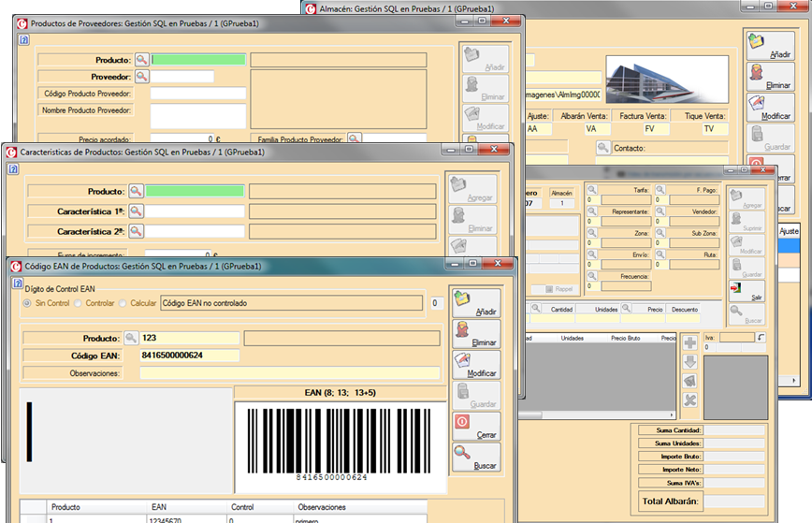The height and width of the screenshot is (523, 812).
Task: Click horizontal scrollbar arrow under albarán grid
Action: click(x=672, y=414)
